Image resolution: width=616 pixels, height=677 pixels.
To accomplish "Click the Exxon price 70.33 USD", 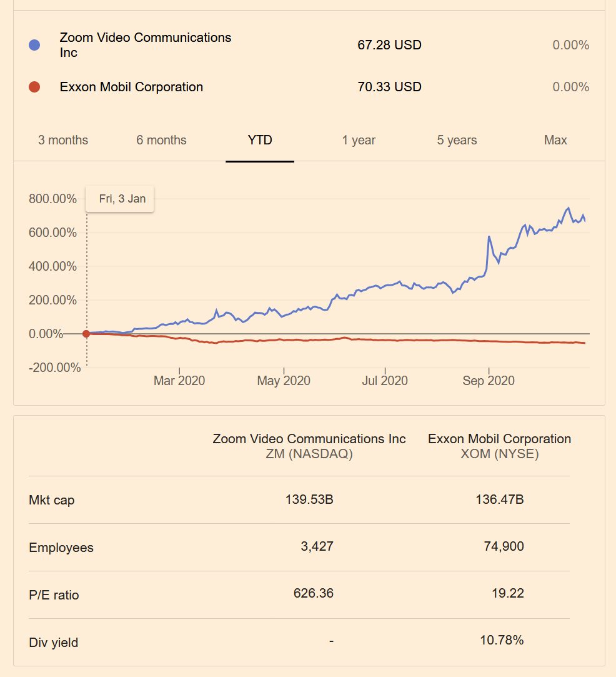I will [x=389, y=87].
